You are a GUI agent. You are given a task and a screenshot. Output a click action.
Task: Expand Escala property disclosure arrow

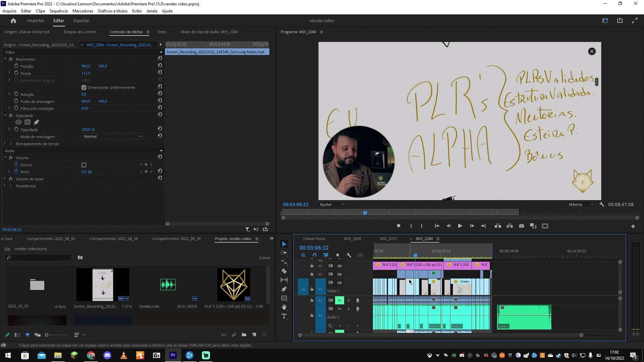[9, 73]
